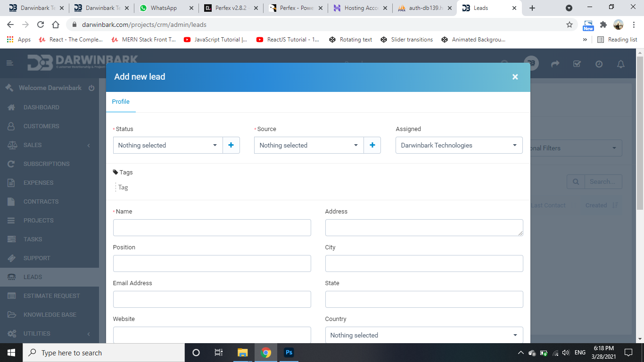Select the Profile tab

point(121,102)
